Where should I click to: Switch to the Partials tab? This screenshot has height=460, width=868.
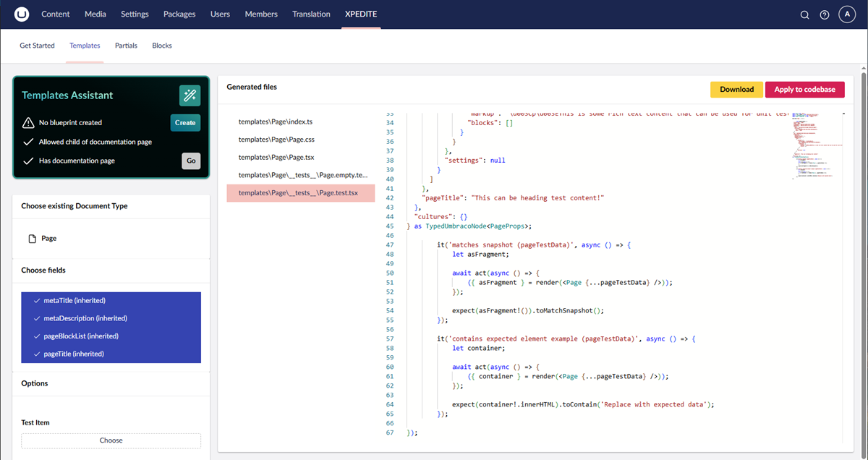pyautogui.click(x=126, y=46)
